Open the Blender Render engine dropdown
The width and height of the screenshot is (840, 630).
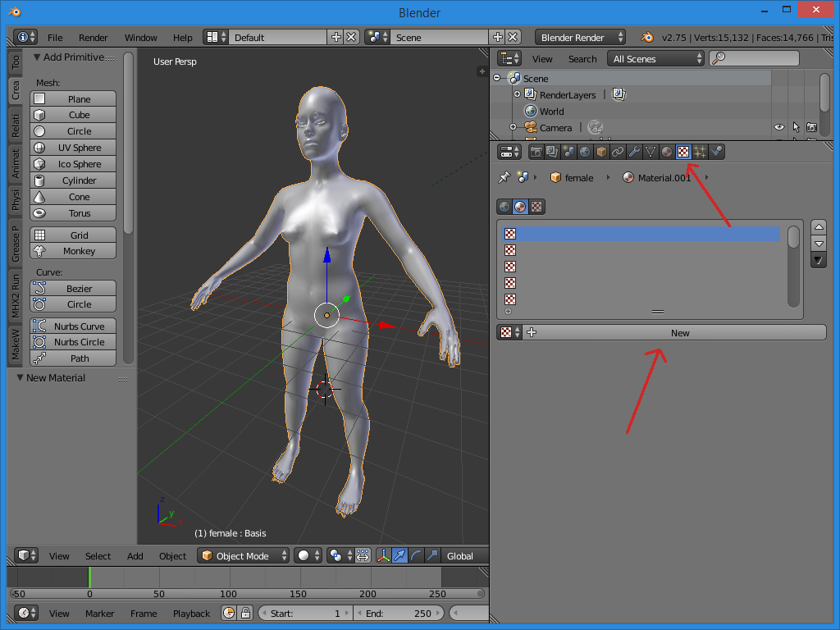[x=579, y=37]
